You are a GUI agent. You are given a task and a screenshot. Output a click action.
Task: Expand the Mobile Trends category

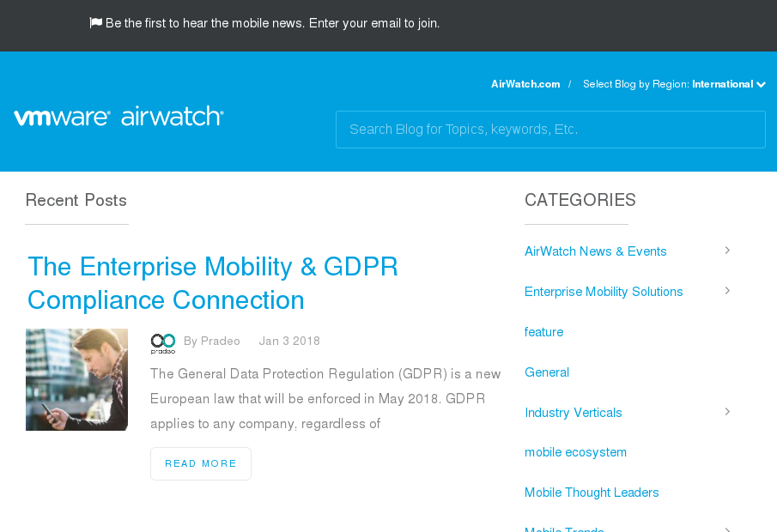(727, 528)
